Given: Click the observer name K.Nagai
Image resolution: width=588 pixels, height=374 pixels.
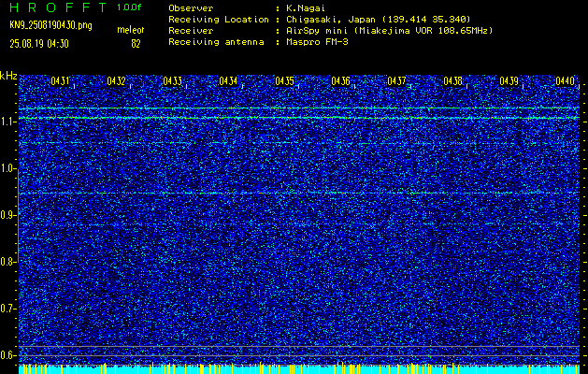Looking at the screenshot, I should [x=305, y=8].
